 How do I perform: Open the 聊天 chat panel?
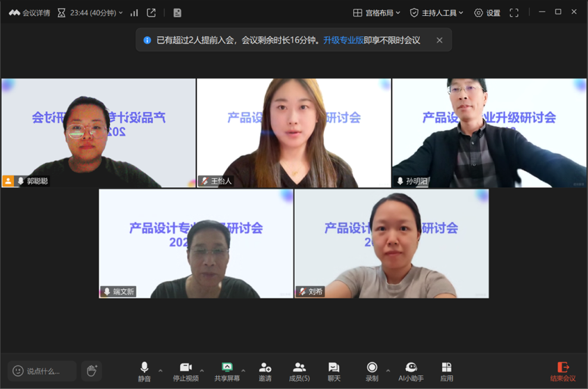[x=334, y=371]
